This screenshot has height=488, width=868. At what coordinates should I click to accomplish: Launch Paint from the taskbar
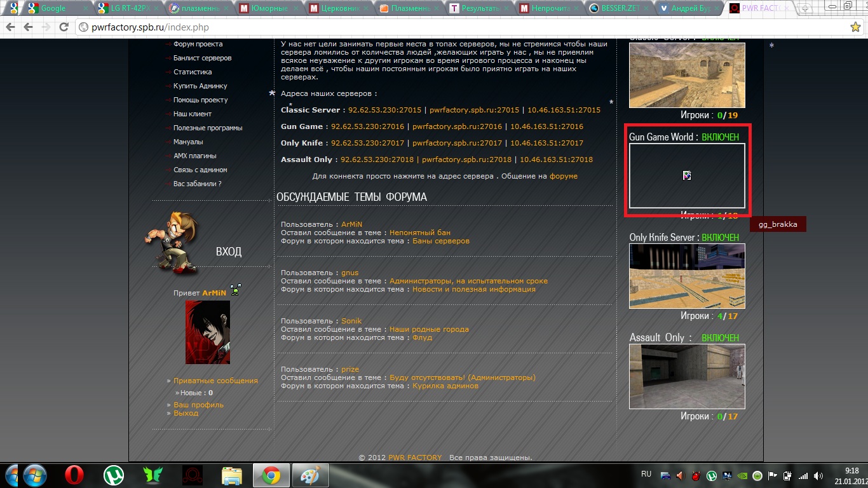point(311,475)
